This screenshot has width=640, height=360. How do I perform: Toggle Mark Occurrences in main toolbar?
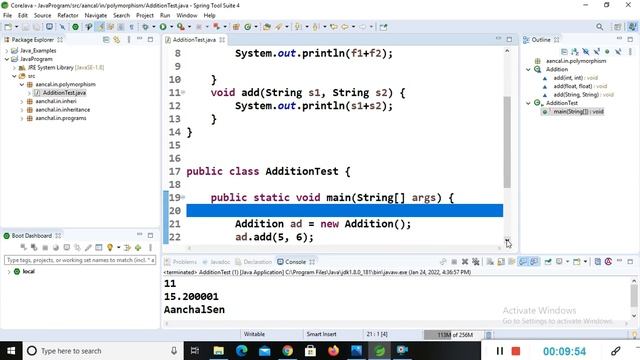[x=100, y=27]
